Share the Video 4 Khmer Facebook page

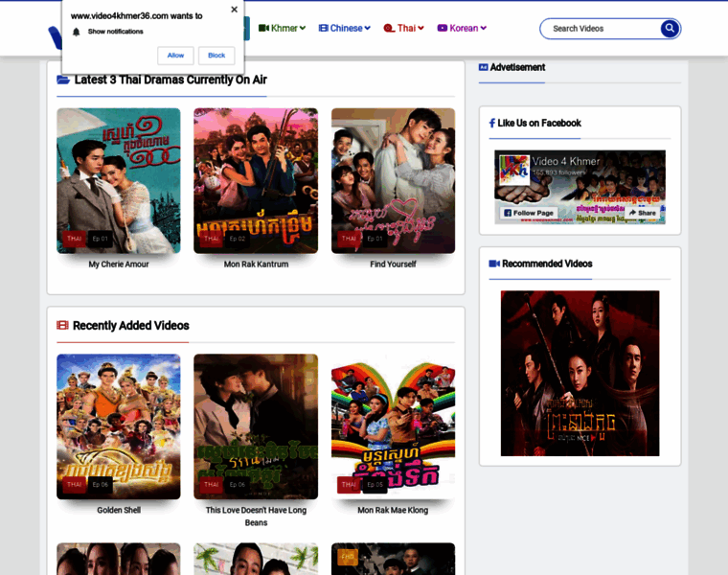(x=643, y=213)
